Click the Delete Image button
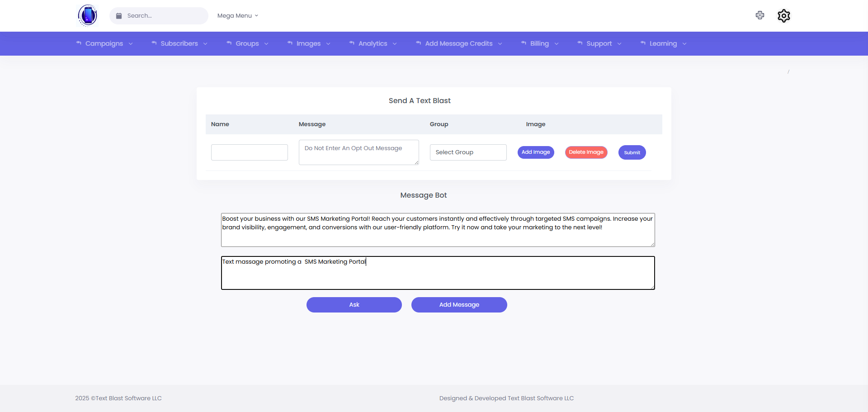The height and width of the screenshot is (412, 868). [x=586, y=152]
